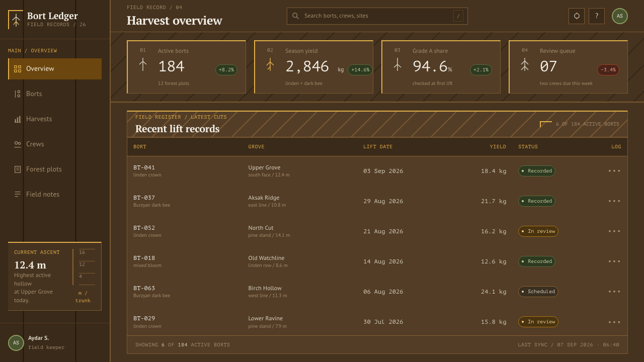The height and width of the screenshot is (362, 644).
Task: Click the 15.8 kg yield value
Action: click(x=494, y=322)
